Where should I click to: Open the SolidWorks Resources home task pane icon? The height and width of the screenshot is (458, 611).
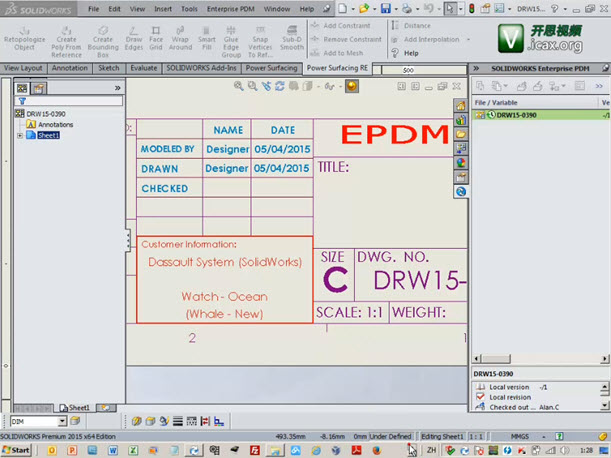tap(460, 105)
